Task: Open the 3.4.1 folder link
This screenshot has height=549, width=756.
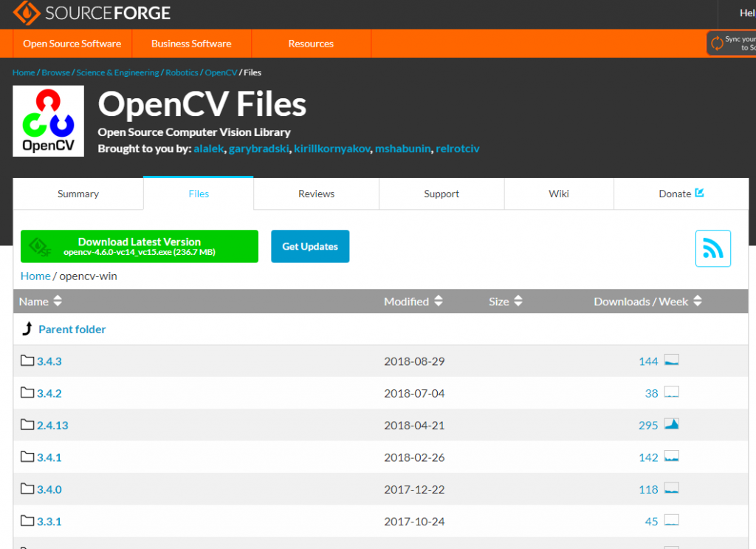Action: (49, 457)
